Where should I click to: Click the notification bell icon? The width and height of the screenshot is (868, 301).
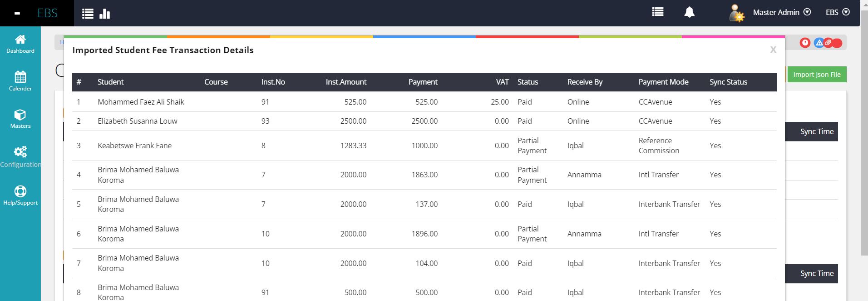(x=689, y=12)
